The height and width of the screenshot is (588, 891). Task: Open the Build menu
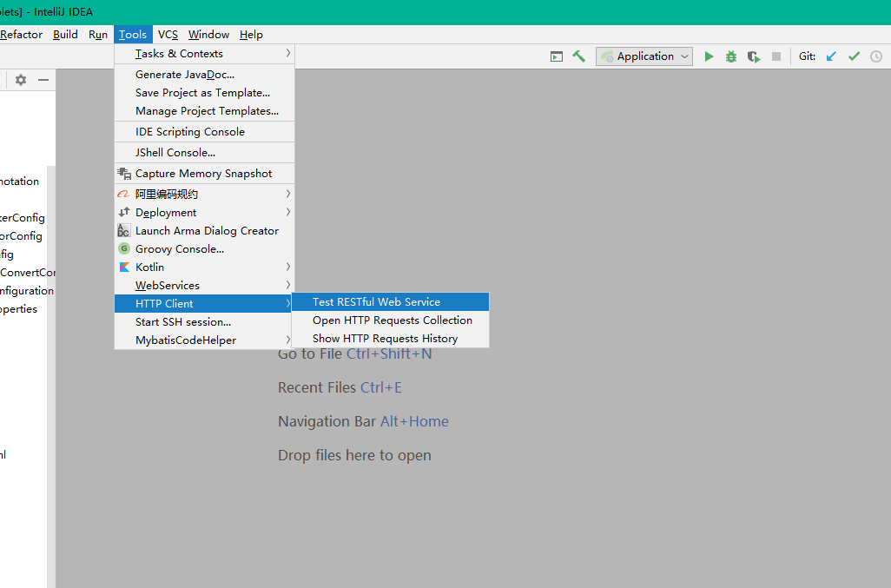point(65,35)
